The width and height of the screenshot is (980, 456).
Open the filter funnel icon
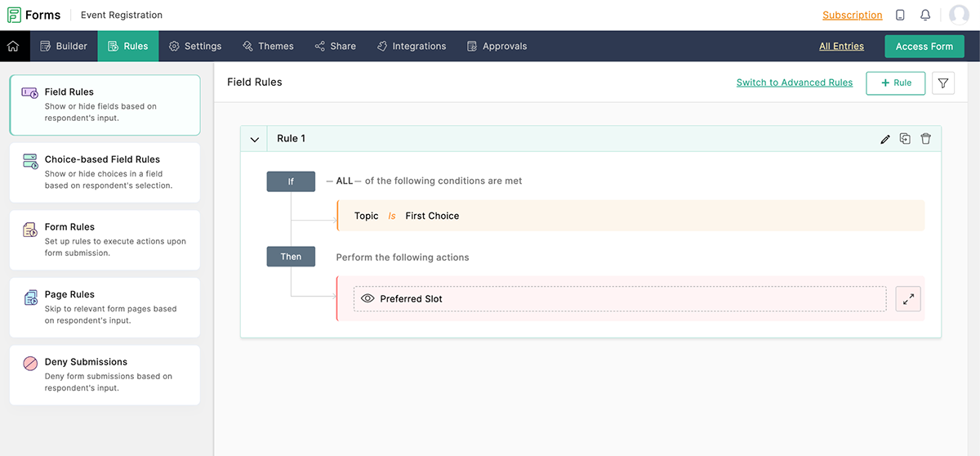943,83
